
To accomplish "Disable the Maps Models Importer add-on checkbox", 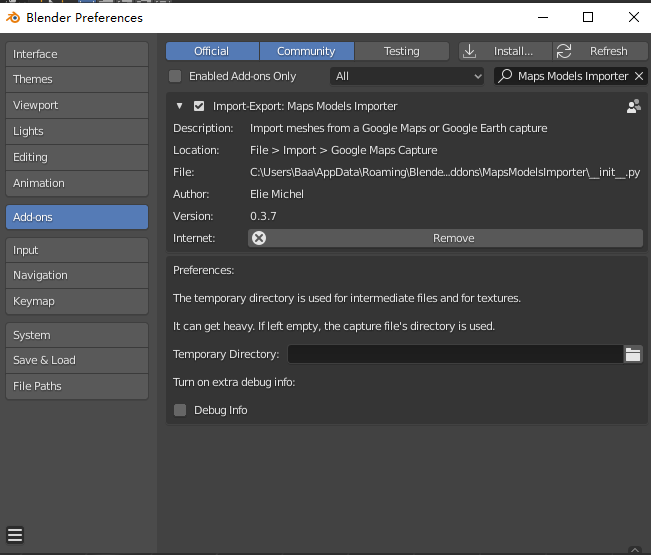I will pyautogui.click(x=199, y=106).
